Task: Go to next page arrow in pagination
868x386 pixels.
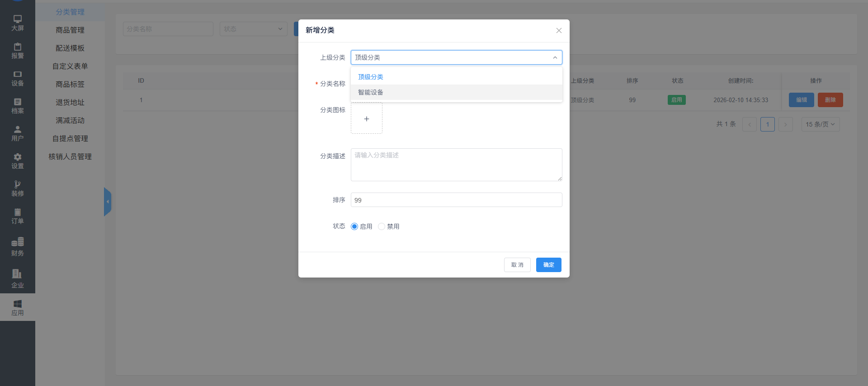Action: (786, 124)
